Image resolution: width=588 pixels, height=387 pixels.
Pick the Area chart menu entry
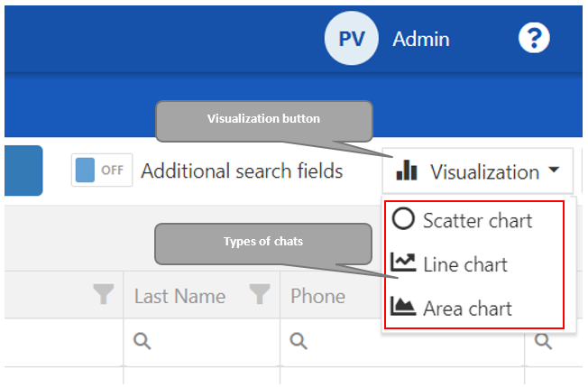(467, 308)
